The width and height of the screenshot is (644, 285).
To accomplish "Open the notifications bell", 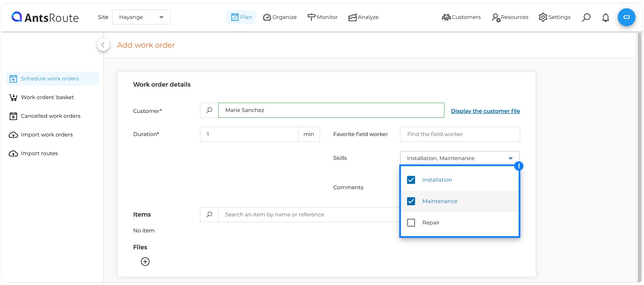I will coord(606,17).
